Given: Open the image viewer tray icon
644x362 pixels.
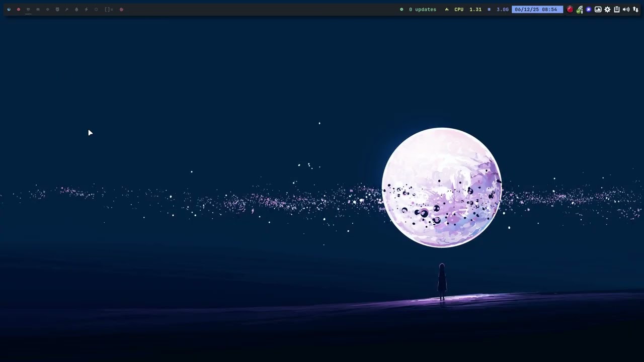Looking at the screenshot, I should tap(598, 9).
